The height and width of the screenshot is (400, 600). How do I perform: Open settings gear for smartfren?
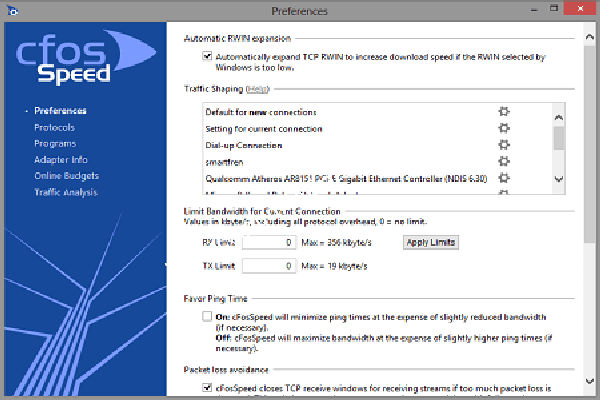point(504,162)
